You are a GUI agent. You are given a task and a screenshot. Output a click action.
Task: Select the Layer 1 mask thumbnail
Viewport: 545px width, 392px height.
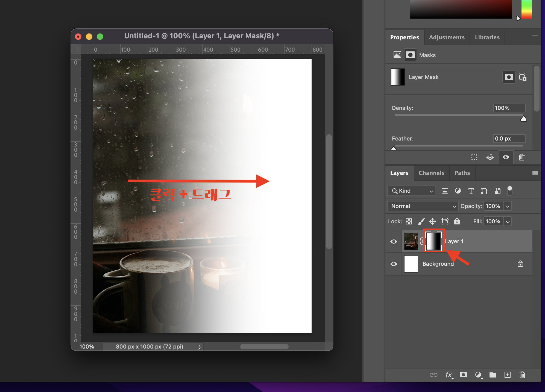434,241
